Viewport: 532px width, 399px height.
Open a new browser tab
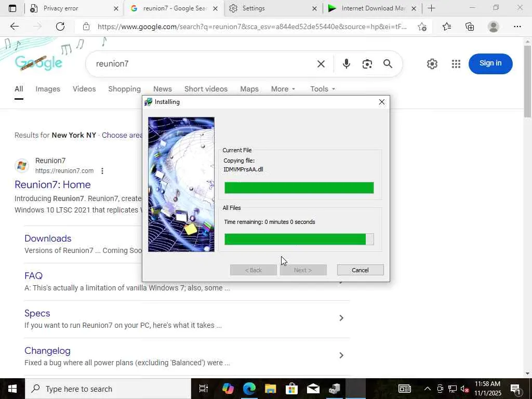431,8
